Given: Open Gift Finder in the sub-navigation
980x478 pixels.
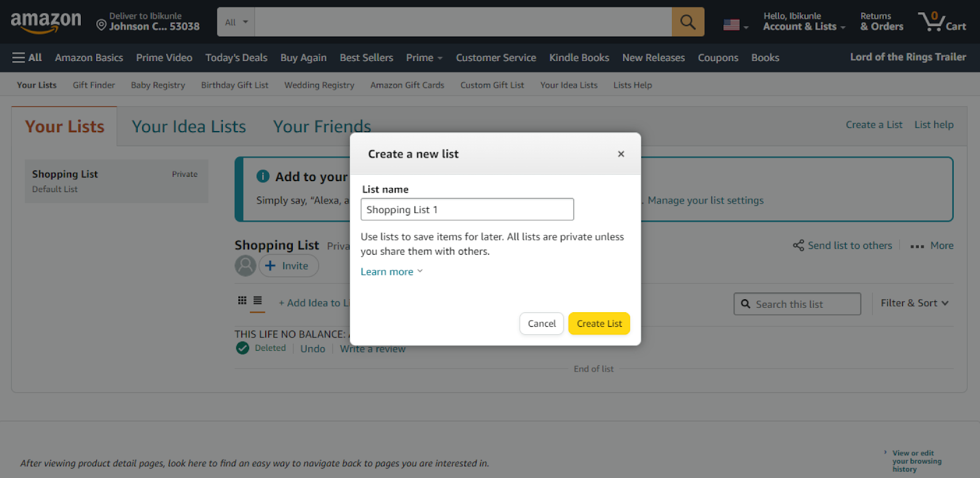Looking at the screenshot, I should 94,85.
